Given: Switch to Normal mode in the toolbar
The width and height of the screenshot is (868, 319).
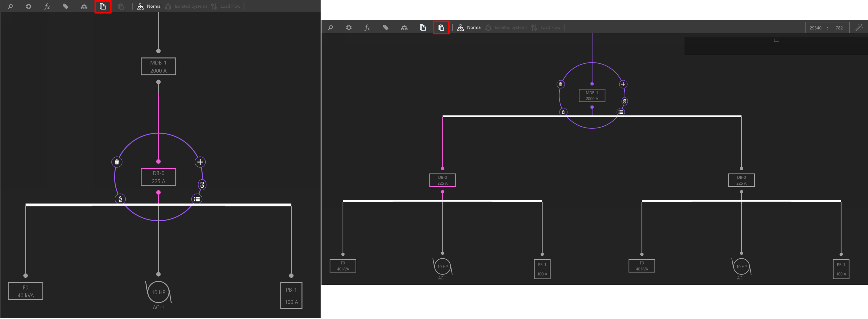Looking at the screenshot, I should 154,6.
